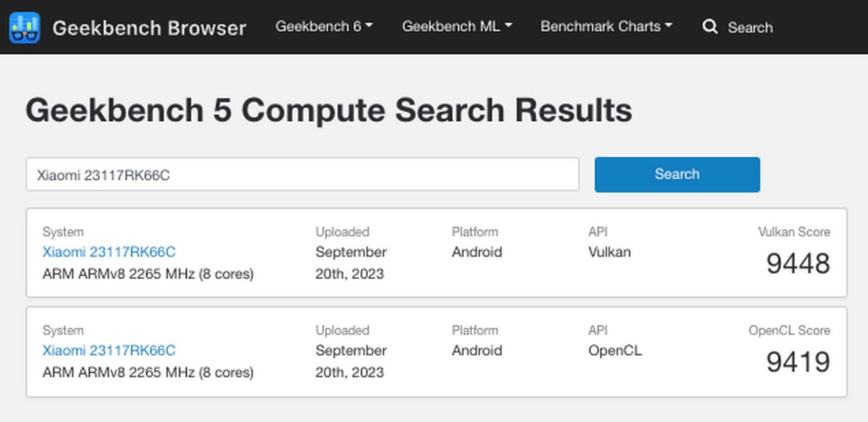The image size is (868, 422).
Task: Open the Xiaomi 23117RK66C OpenCL result link
Action: tap(108, 350)
